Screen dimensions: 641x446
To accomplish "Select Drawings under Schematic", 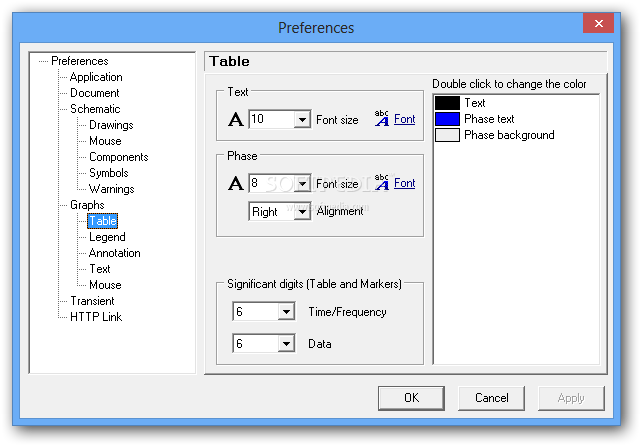I will [x=111, y=125].
